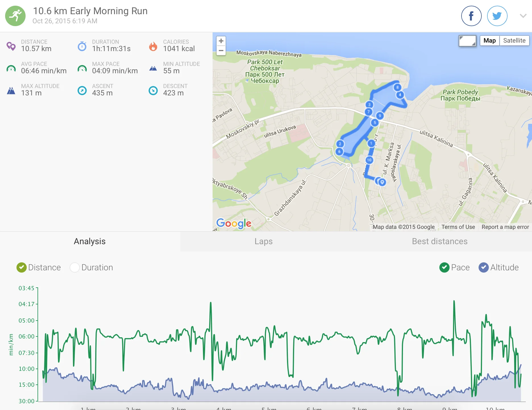Toggle the map overview box
Image resolution: width=532 pixels, height=410 pixels.
(x=467, y=41)
